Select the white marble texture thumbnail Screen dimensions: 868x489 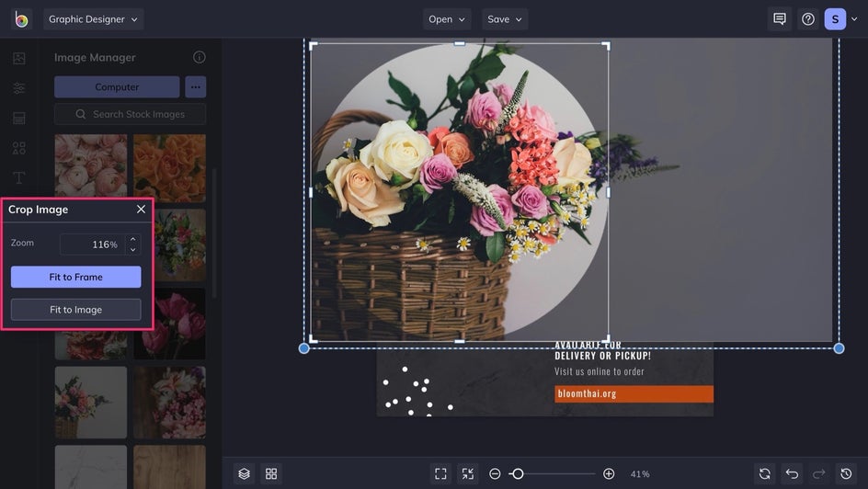[91, 467]
